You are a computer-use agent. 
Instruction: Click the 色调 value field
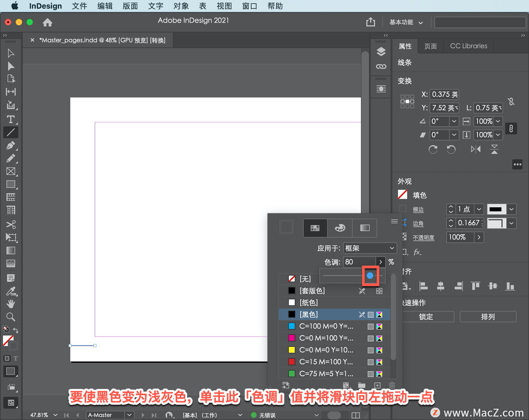360,262
